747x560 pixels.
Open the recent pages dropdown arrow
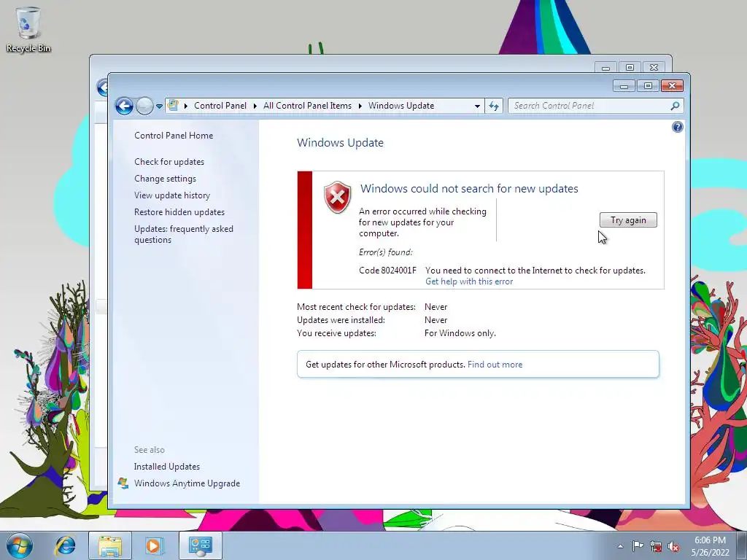159,106
